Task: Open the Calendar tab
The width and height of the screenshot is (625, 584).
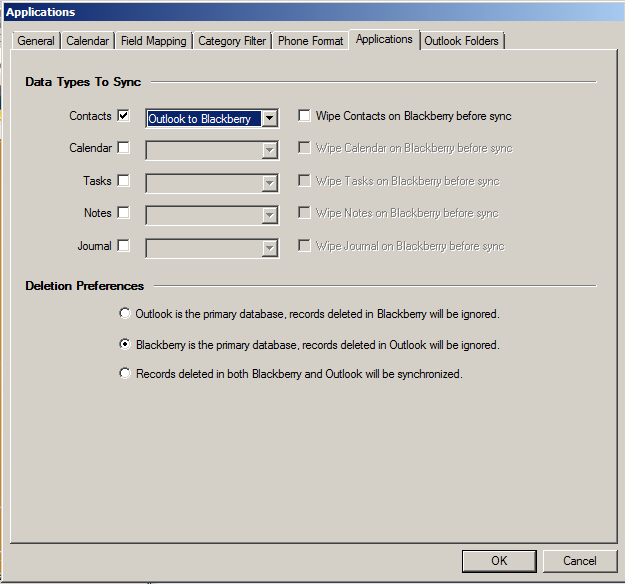Action: [x=87, y=41]
